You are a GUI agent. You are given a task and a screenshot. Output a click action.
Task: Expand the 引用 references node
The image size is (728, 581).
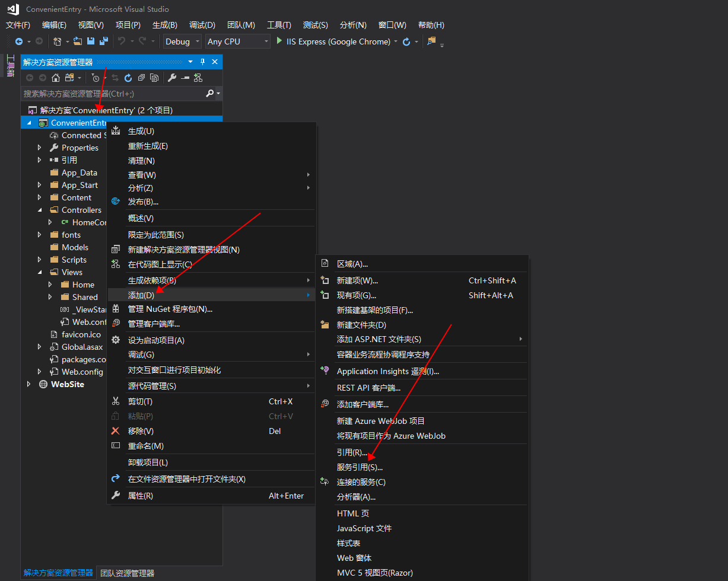click(40, 160)
